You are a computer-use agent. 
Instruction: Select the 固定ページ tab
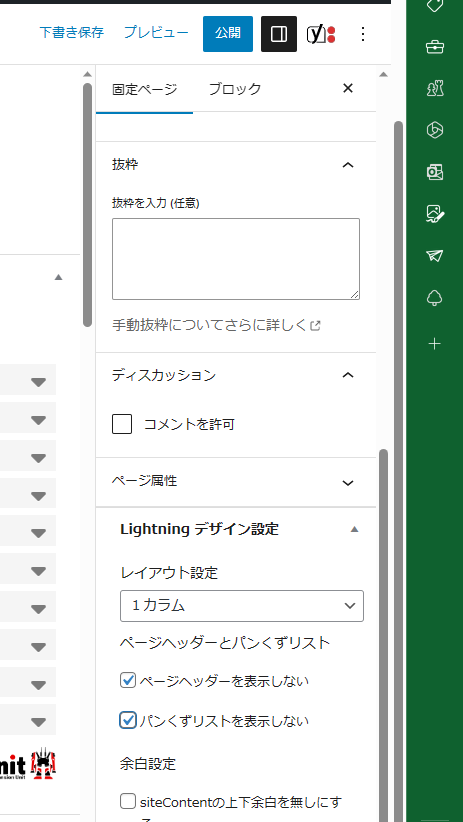(145, 89)
